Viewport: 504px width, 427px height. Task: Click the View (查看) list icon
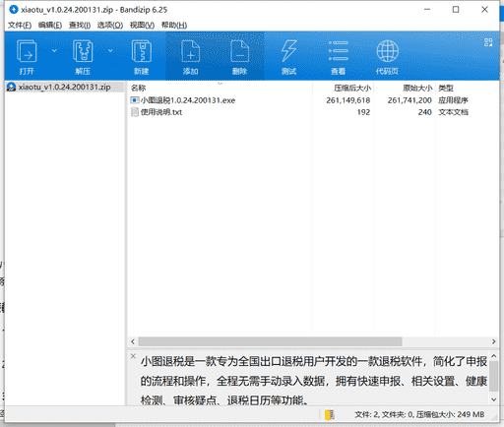tap(339, 51)
